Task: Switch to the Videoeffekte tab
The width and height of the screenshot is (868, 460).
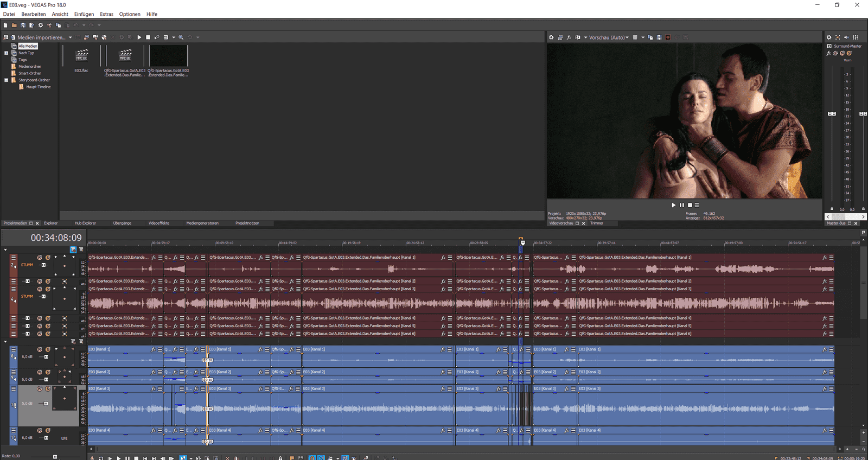Action: click(159, 223)
